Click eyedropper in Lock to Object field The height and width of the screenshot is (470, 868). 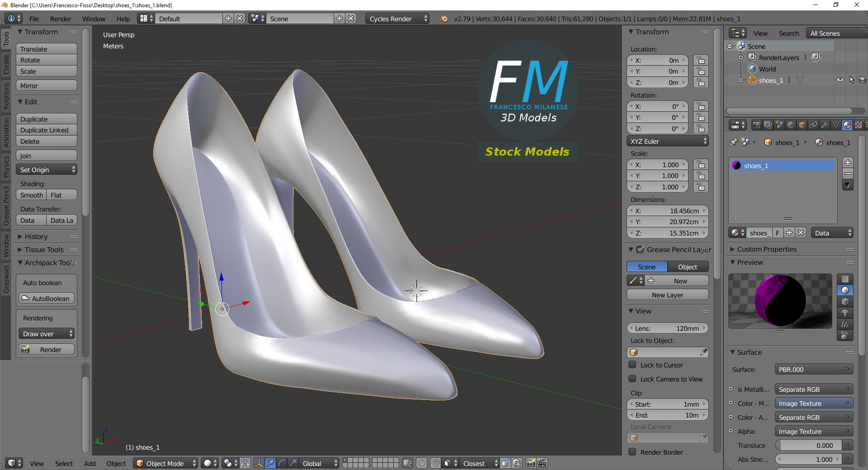[703, 352]
